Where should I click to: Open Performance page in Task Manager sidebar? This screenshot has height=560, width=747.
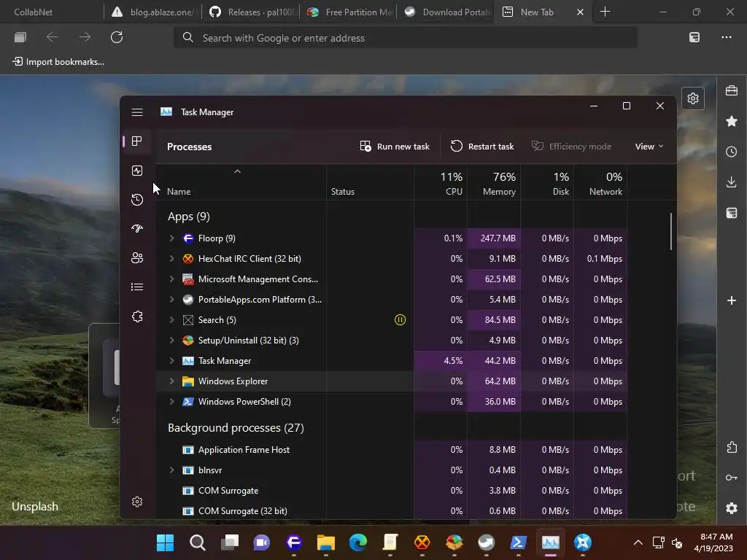pos(137,171)
